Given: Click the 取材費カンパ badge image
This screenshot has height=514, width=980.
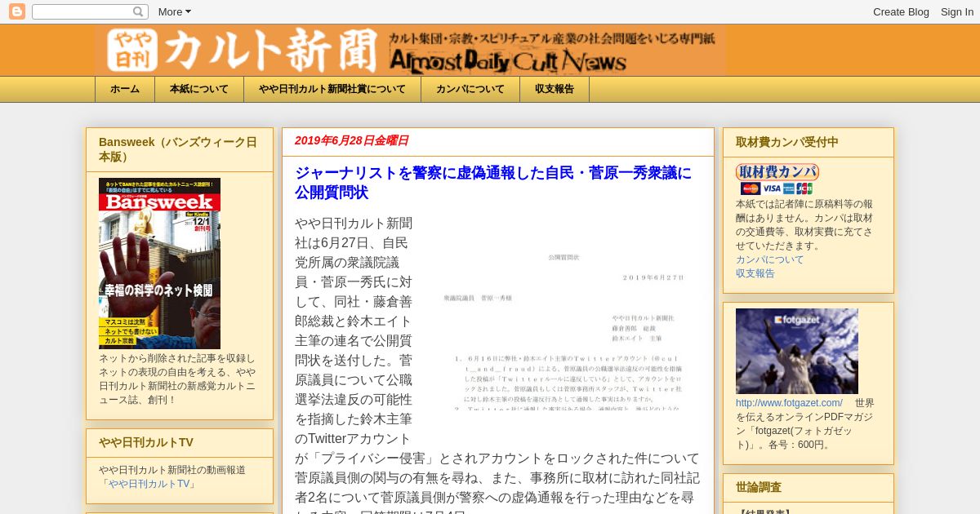Looking at the screenshot, I should (777, 172).
